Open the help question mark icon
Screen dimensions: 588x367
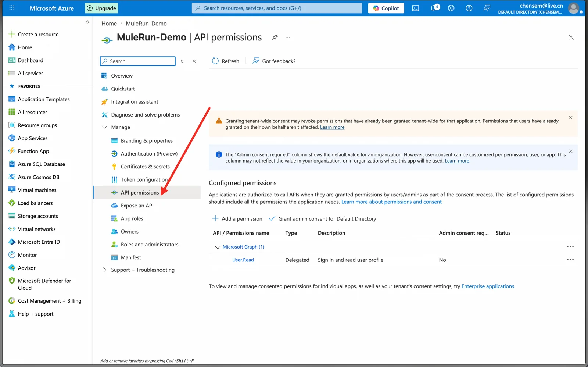(469, 8)
